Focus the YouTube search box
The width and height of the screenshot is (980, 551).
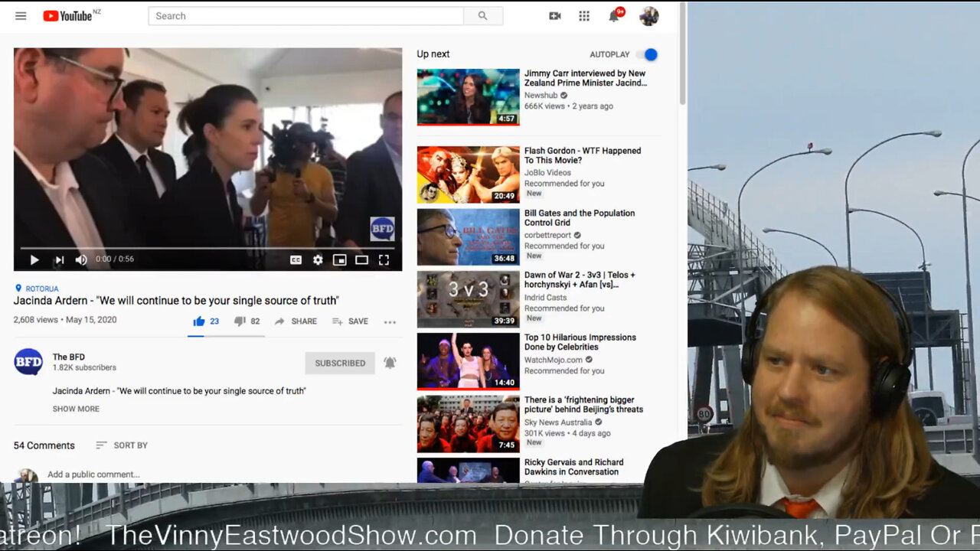point(305,16)
